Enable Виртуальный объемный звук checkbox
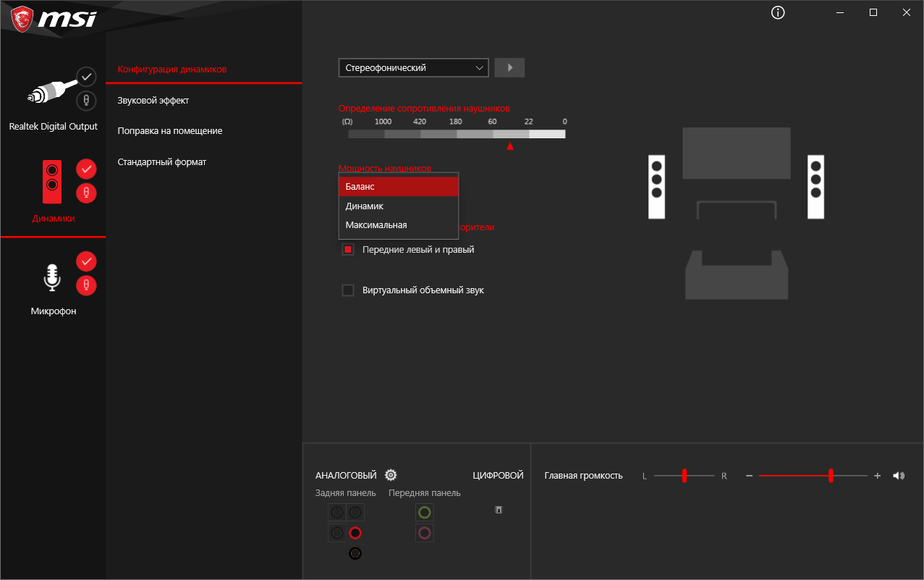This screenshot has width=924, height=580. pos(348,290)
